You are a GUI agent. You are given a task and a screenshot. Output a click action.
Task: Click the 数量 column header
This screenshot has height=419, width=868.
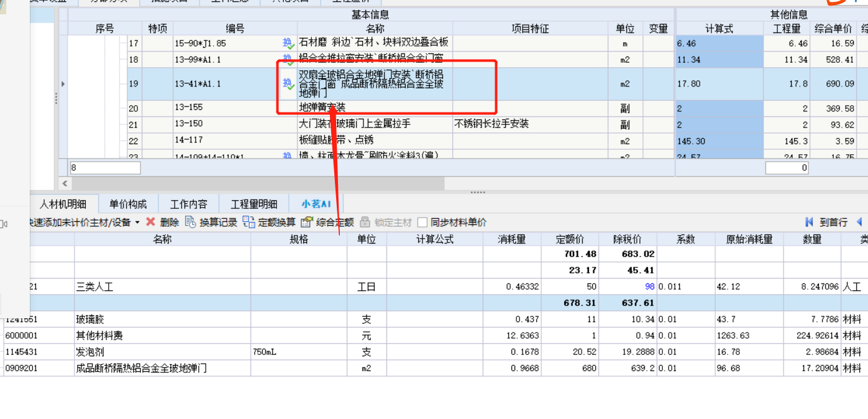tap(812, 239)
